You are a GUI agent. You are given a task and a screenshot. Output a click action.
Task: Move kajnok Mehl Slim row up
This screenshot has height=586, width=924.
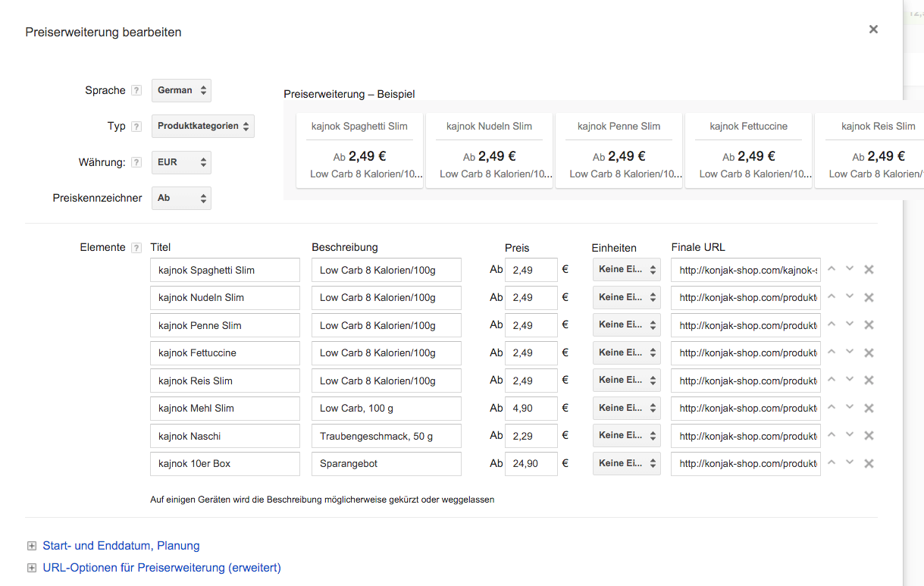(x=832, y=407)
